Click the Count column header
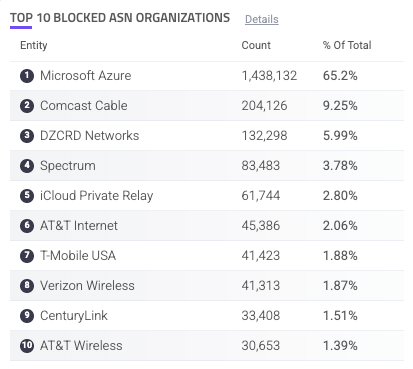 pos(256,45)
